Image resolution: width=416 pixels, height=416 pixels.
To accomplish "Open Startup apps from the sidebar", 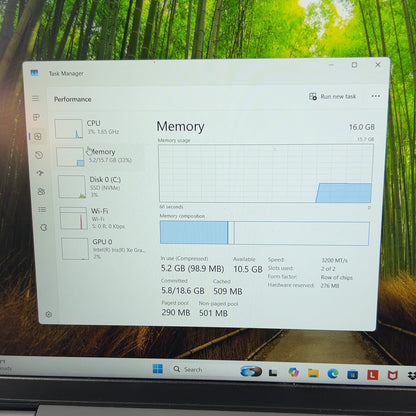I will pos(40,173).
